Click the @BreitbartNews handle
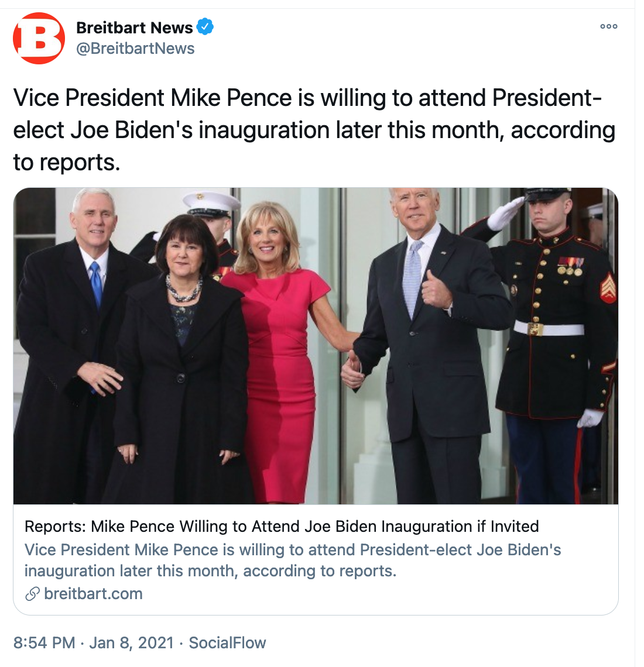The image size is (644, 667). [x=135, y=49]
